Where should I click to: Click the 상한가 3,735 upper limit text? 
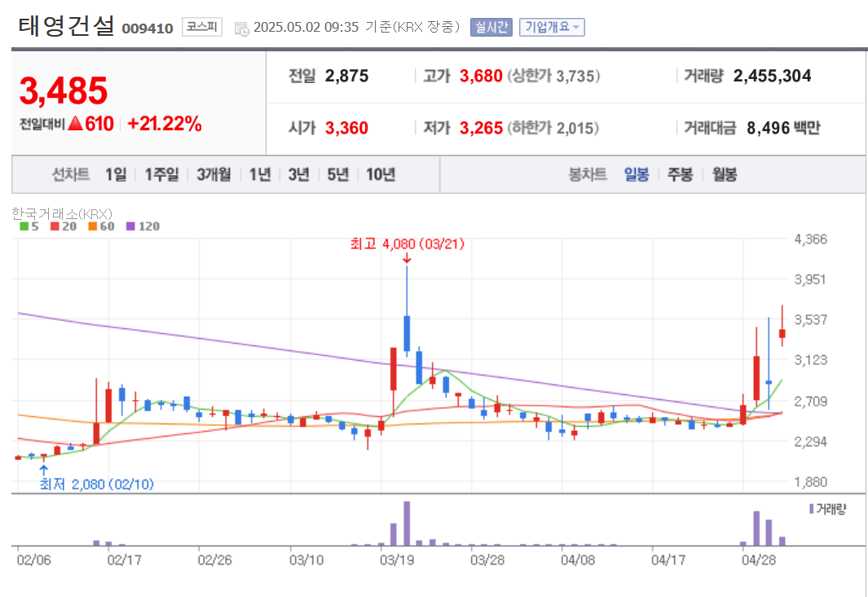click(x=553, y=77)
